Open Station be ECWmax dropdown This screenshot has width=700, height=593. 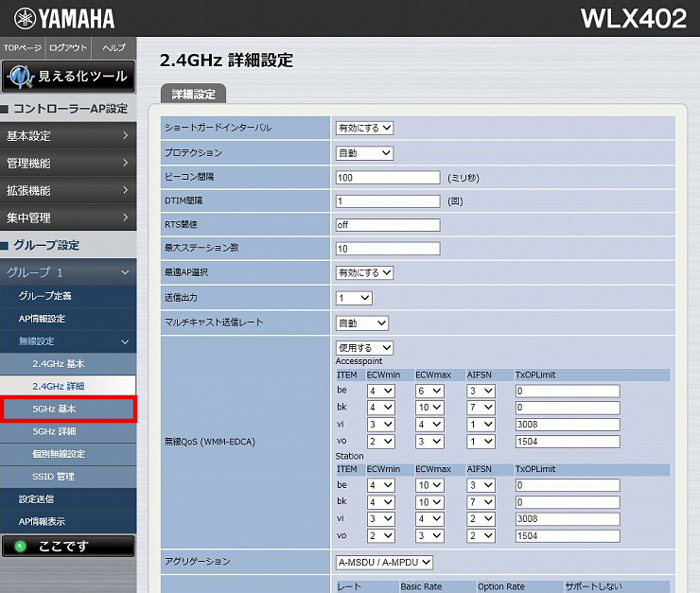point(429,485)
